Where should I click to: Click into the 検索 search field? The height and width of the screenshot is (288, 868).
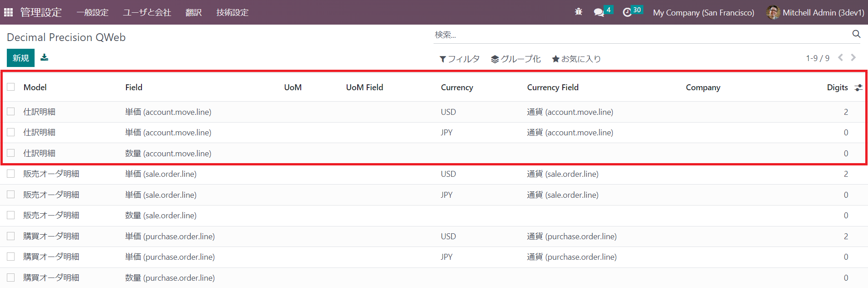coord(637,35)
